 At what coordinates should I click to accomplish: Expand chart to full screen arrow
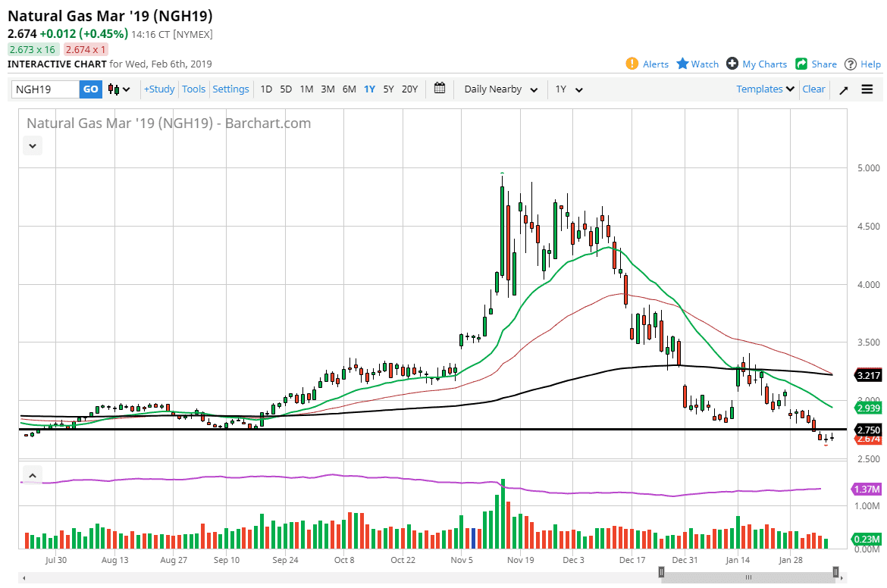coord(844,89)
